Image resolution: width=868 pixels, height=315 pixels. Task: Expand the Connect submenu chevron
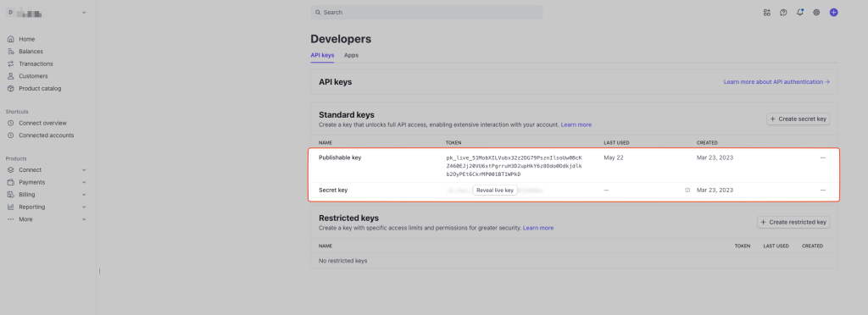pos(84,170)
